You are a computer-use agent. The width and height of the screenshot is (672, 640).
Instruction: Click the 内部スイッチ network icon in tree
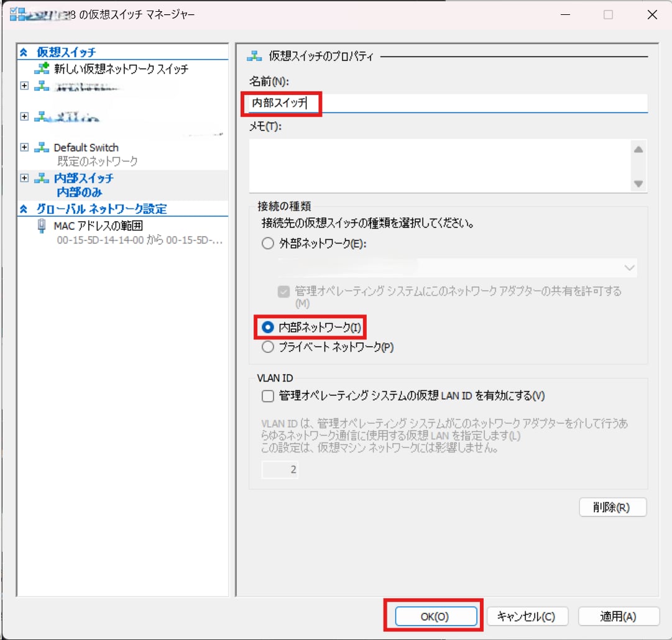42,178
